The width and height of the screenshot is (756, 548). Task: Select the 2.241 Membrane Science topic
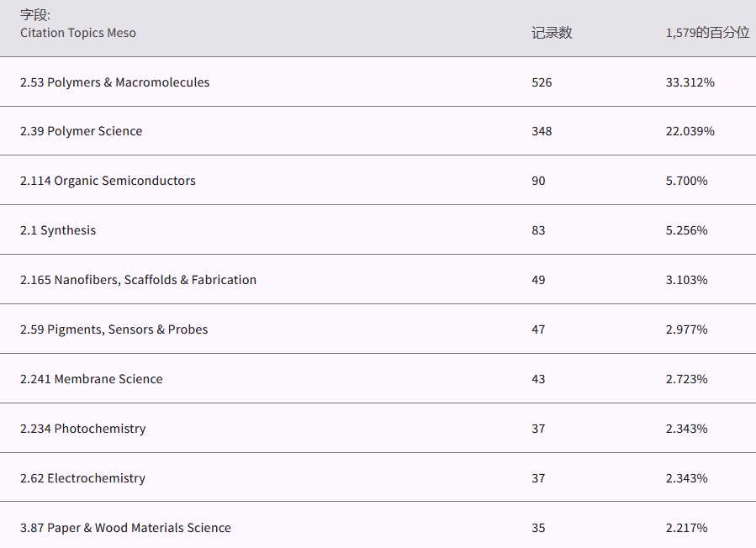[x=92, y=379]
